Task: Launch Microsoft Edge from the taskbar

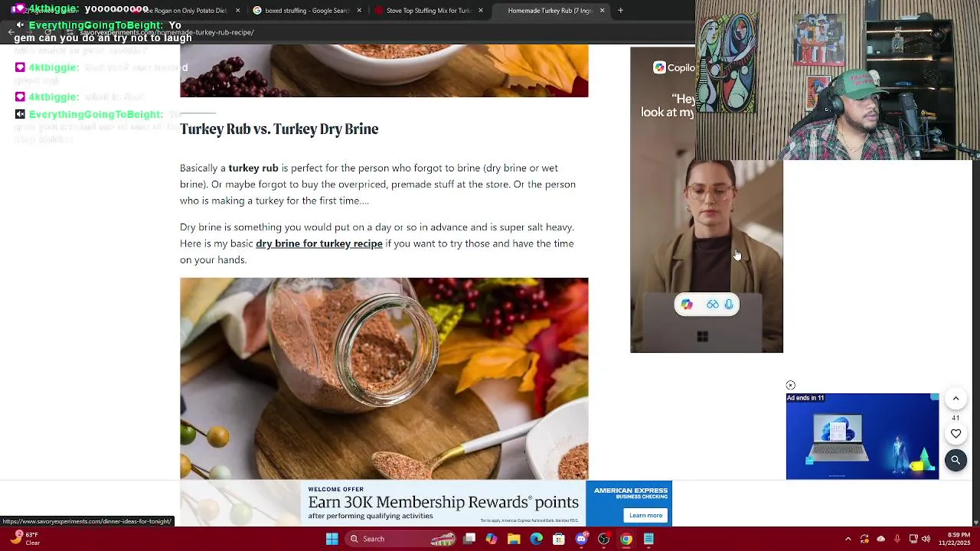Action: point(536,539)
